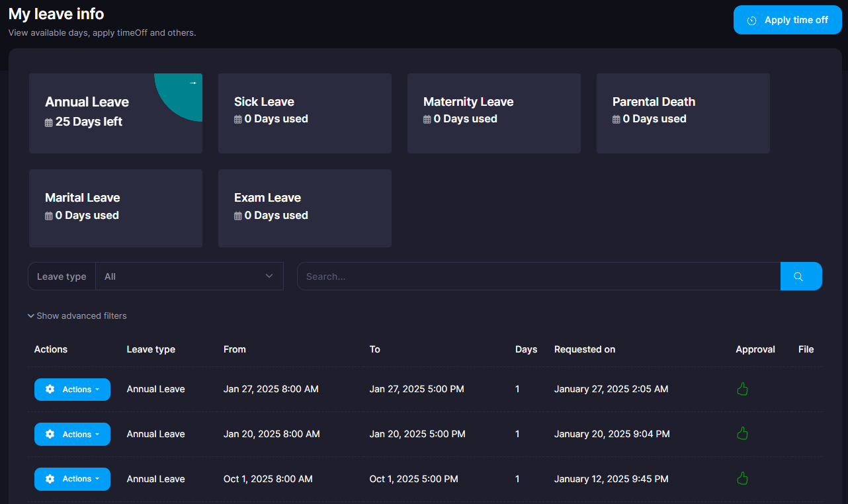Click thumbs-up approval icon for Jan 20 leave
Image resolution: width=848 pixels, height=504 pixels.
click(x=742, y=434)
